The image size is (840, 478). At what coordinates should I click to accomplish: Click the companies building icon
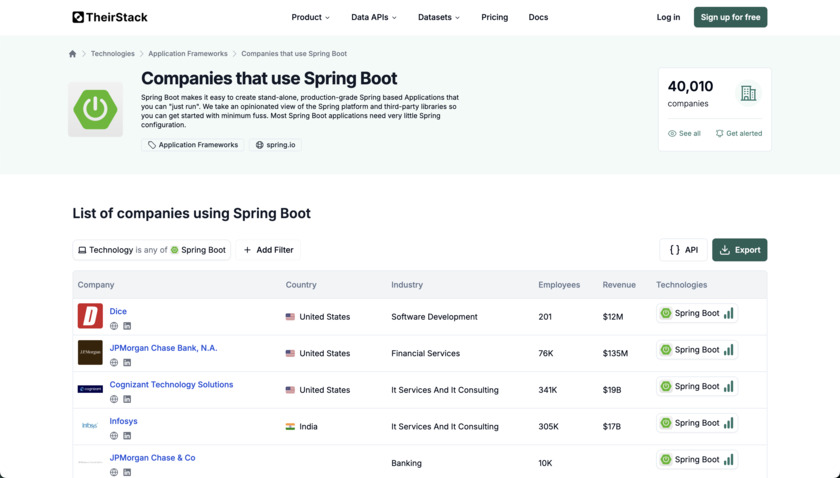(747, 93)
